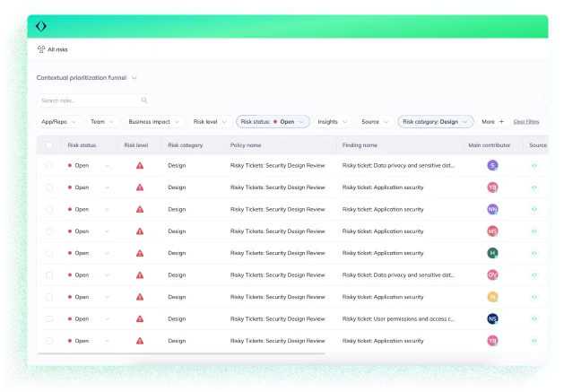The height and width of the screenshot is (392, 564).
Task: Click the source icon in yellow N avatar row
Action: [x=534, y=297]
